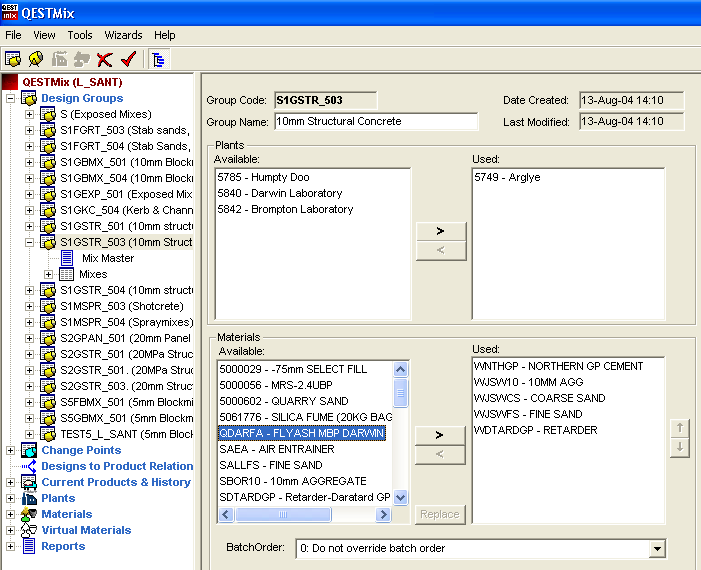Click the add material arrow button
This screenshot has height=570, width=701.
click(440, 434)
